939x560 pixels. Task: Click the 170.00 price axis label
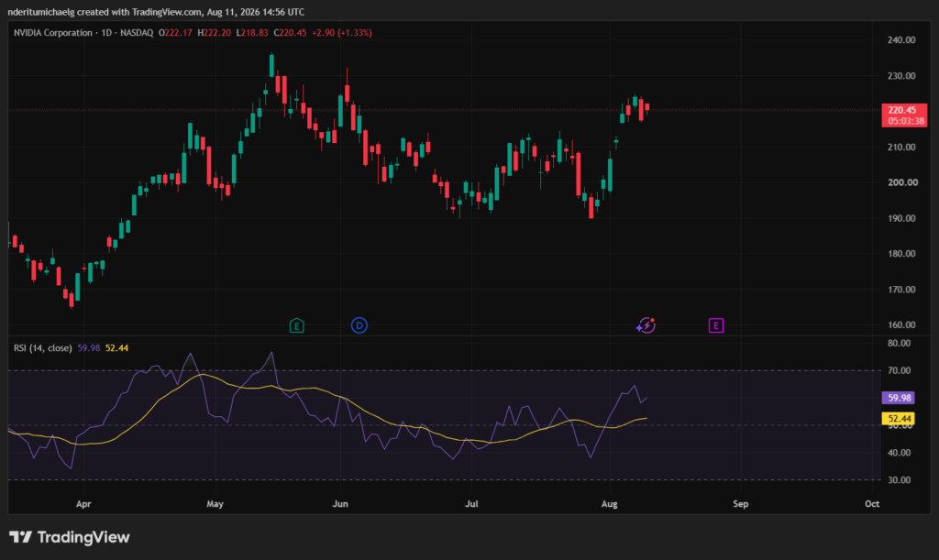901,290
